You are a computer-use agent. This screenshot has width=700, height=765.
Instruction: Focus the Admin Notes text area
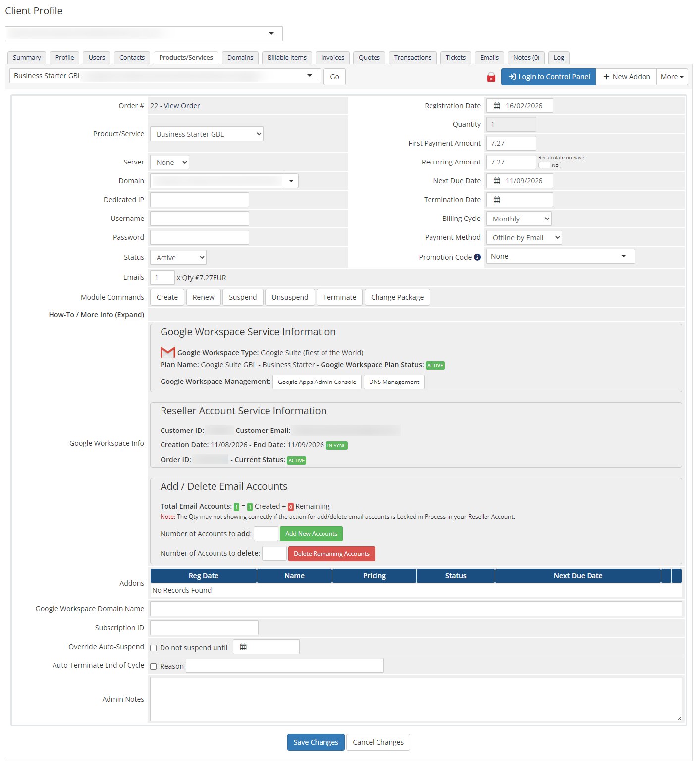coord(416,699)
